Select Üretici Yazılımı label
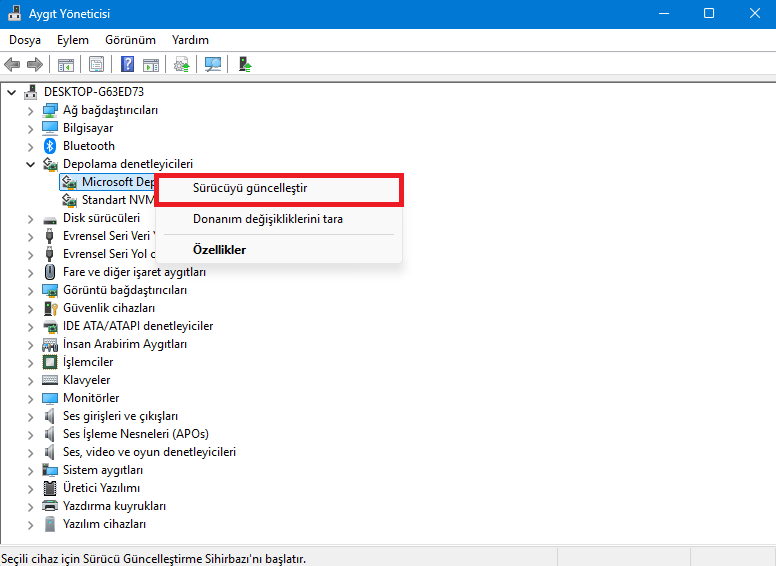The image size is (776, 566). click(x=101, y=488)
